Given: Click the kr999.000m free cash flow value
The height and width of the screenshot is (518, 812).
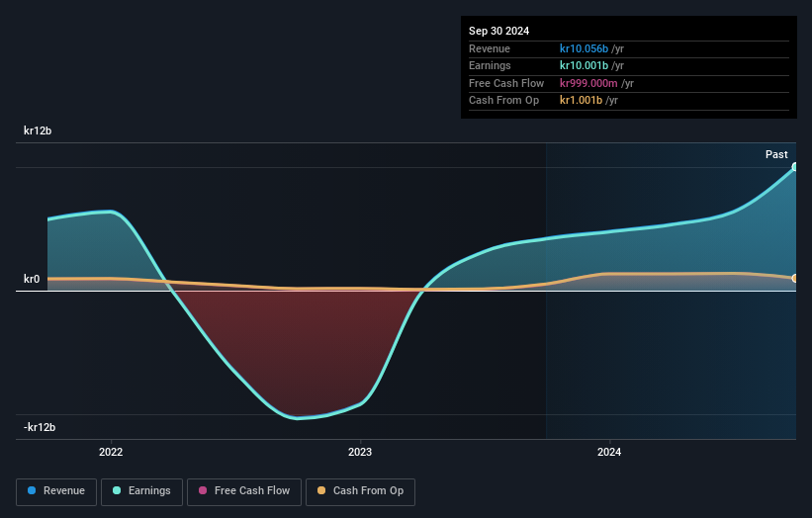Looking at the screenshot, I should point(588,83).
